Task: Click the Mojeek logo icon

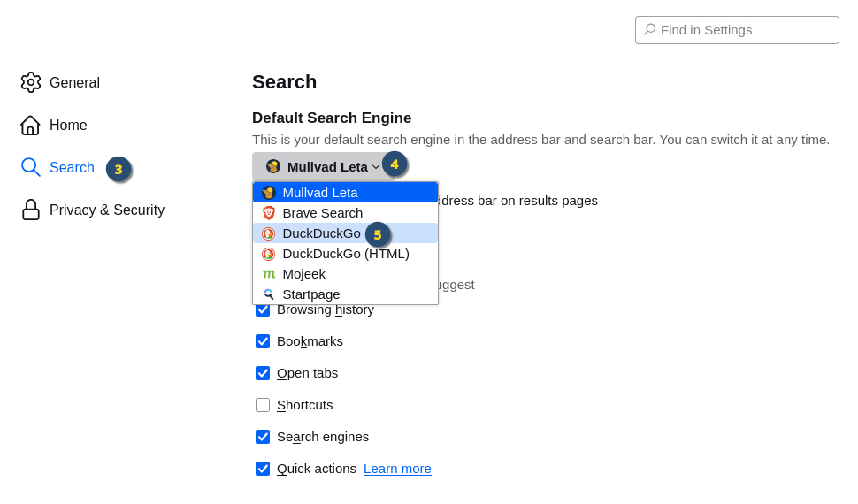Action: 269,274
